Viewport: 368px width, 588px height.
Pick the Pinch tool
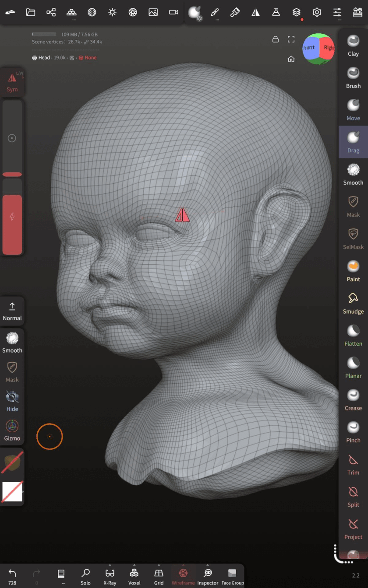pyautogui.click(x=353, y=432)
